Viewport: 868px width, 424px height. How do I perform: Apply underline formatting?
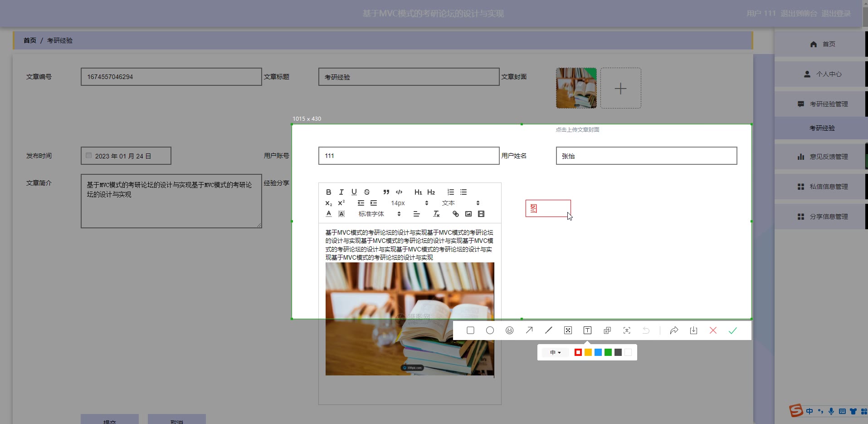coord(354,192)
